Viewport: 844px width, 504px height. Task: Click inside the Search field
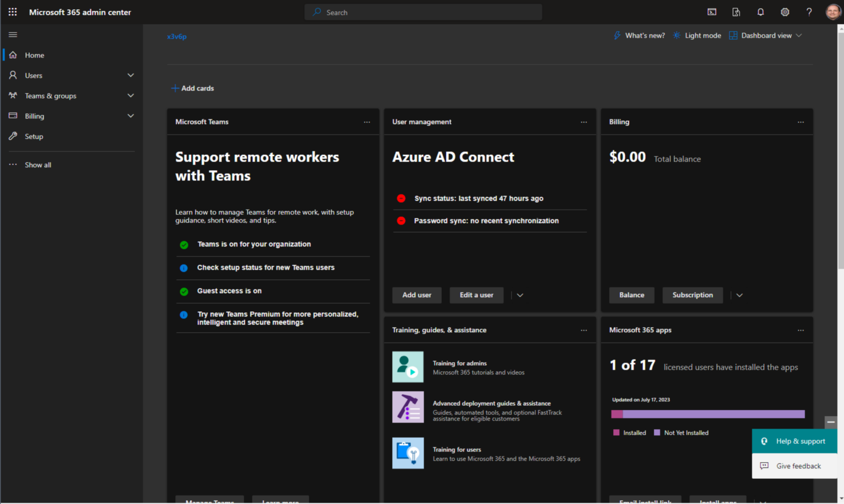click(x=423, y=12)
